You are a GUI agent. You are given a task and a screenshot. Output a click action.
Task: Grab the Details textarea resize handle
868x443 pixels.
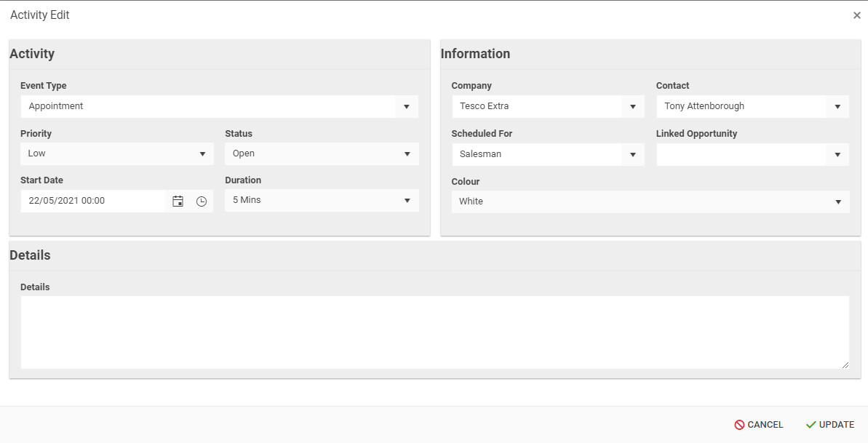tap(845, 365)
